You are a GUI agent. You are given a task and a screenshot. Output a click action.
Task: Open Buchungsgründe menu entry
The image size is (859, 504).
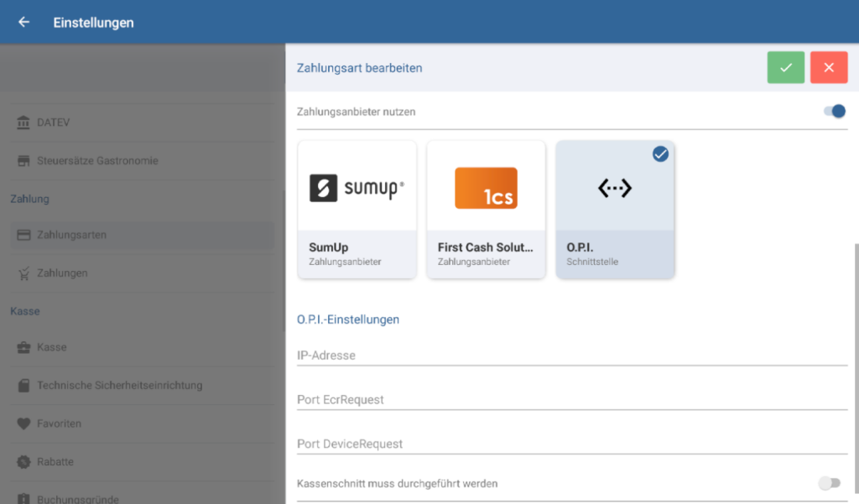(77, 499)
